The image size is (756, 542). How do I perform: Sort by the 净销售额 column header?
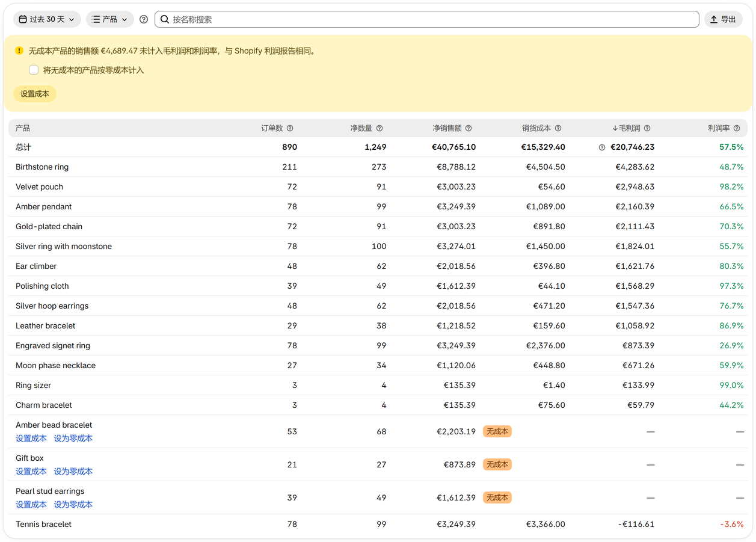(447, 128)
